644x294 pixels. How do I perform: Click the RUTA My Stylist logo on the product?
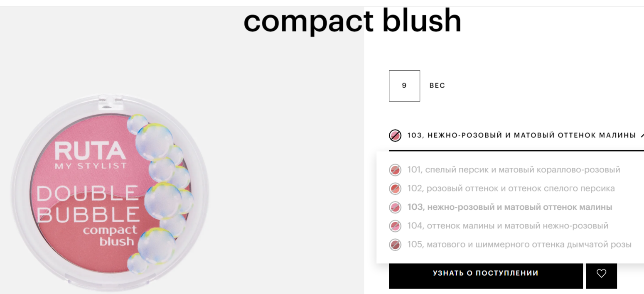[90, 155]
